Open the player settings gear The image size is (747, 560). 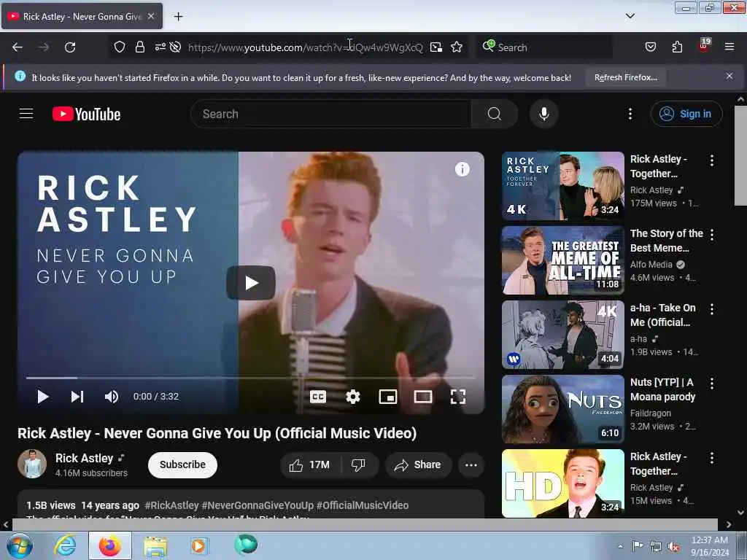[352, 397]
